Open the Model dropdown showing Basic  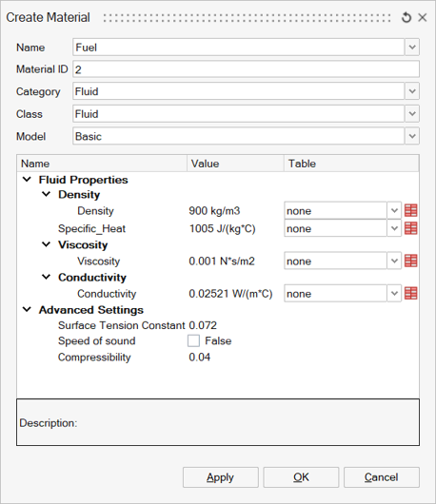(x=412, y=136)
